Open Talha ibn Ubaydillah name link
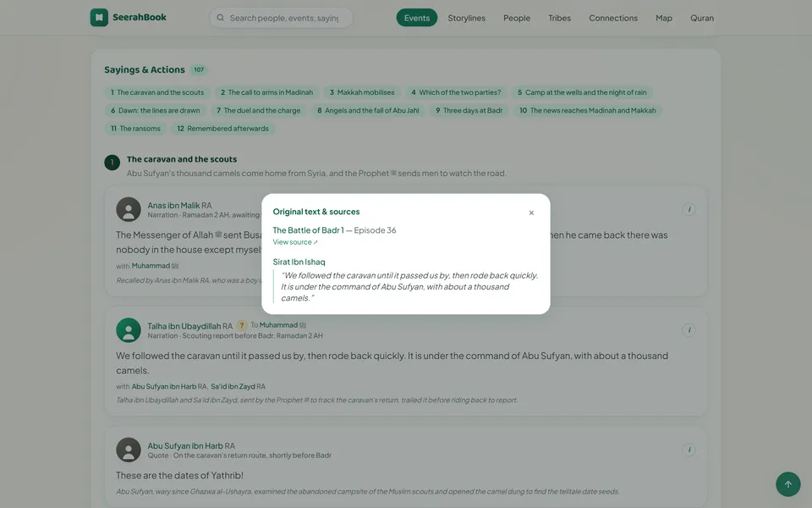 tap(184, 326)
